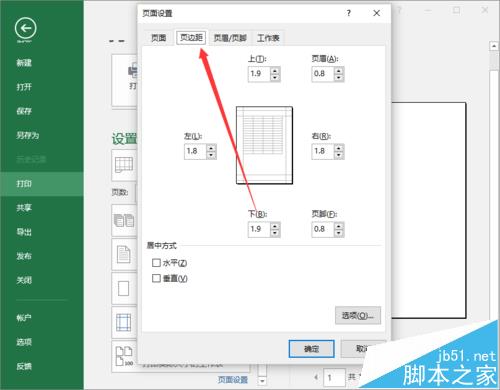Click the 页眉(A) header margin field
The image size is (500, 390).
pyautogui.click(x=323, y=74)
